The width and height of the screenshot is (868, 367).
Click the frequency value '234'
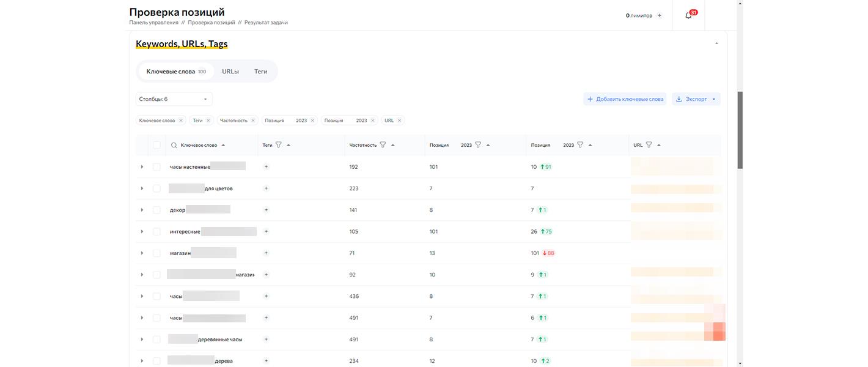click(354, 361)
